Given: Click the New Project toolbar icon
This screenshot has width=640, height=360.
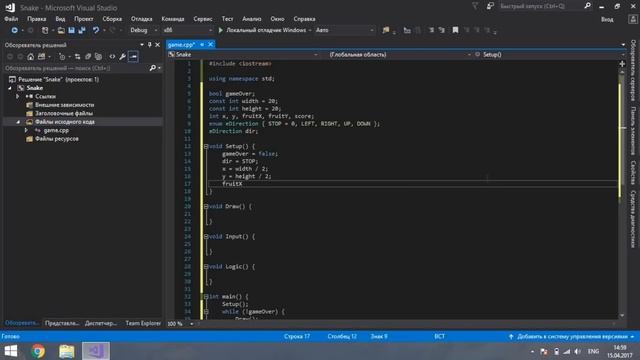Looking at the screenshot, I should tap(45, 30).
